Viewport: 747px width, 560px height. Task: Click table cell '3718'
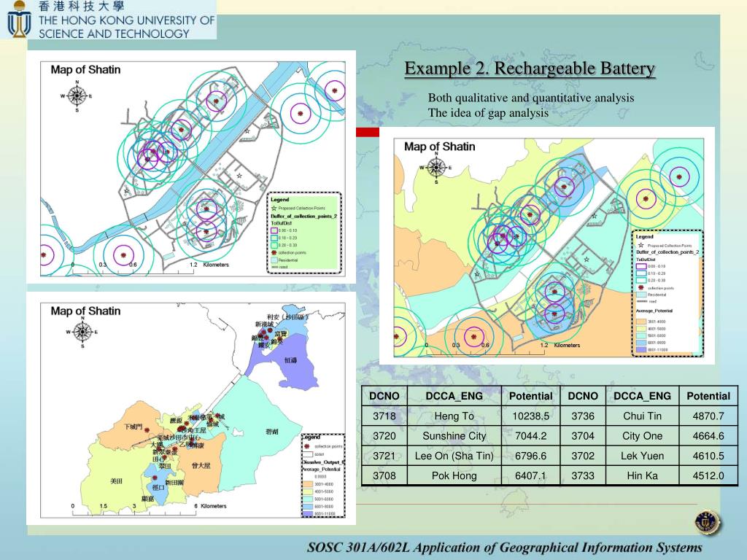point(384,416)
